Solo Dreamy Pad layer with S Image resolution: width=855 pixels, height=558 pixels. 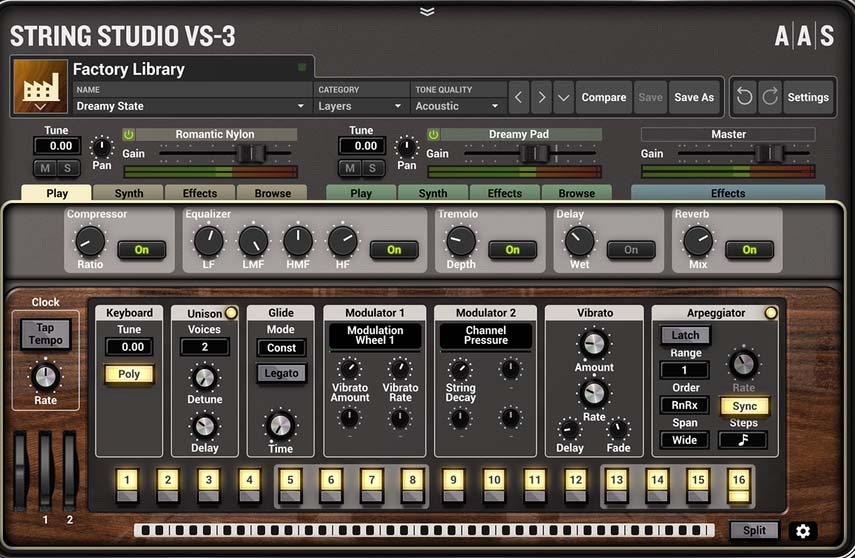pyautogui.click(x=372, y=169)
